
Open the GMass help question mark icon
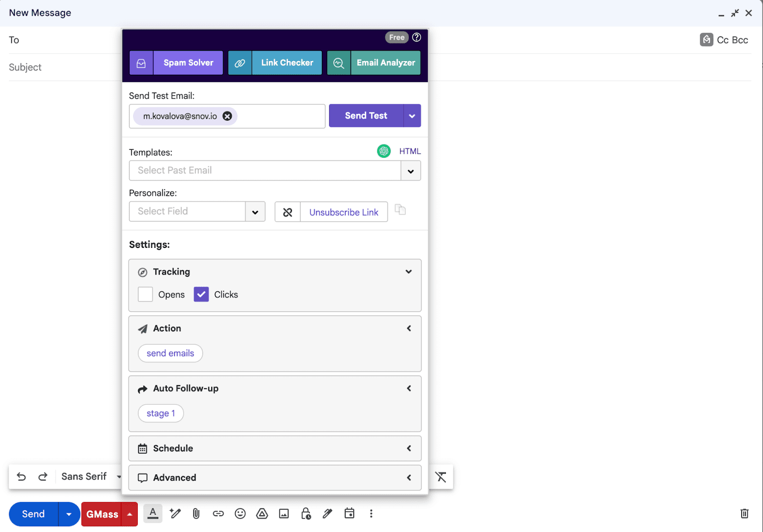point(416,37)
